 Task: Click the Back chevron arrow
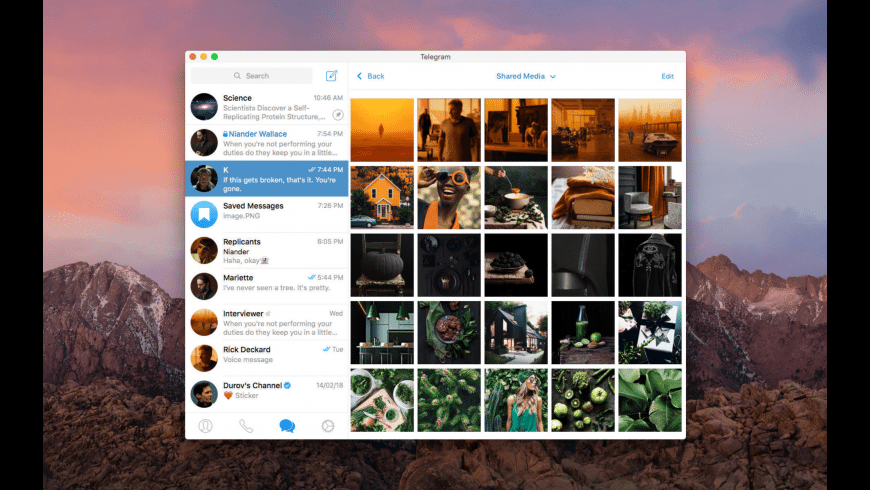360,76
